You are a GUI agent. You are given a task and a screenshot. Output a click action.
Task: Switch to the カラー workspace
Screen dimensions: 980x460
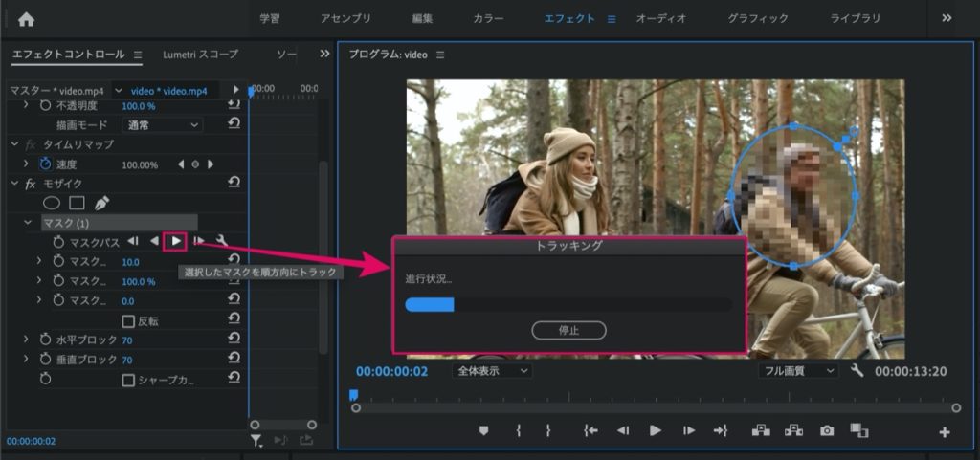[488, 18]
